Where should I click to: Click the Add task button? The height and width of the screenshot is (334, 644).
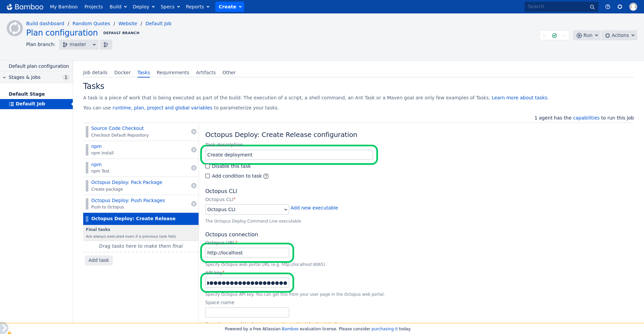tap(99, 260)
